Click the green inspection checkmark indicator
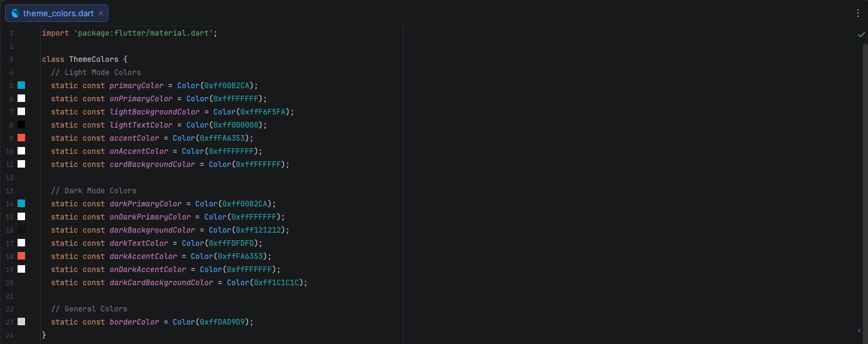This screenshot has height=344, width=868. 861,34
